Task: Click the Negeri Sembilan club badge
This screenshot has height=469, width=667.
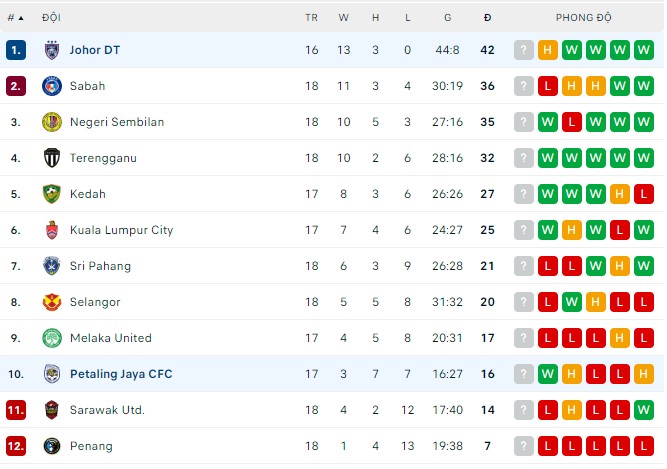Action: (x=52, y=122)
